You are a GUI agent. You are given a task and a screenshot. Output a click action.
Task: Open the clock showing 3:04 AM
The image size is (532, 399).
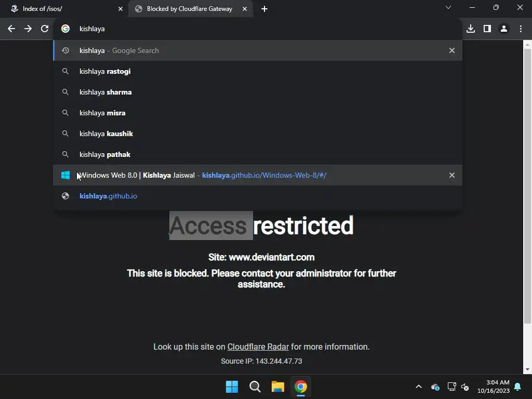tap(494, 387)
